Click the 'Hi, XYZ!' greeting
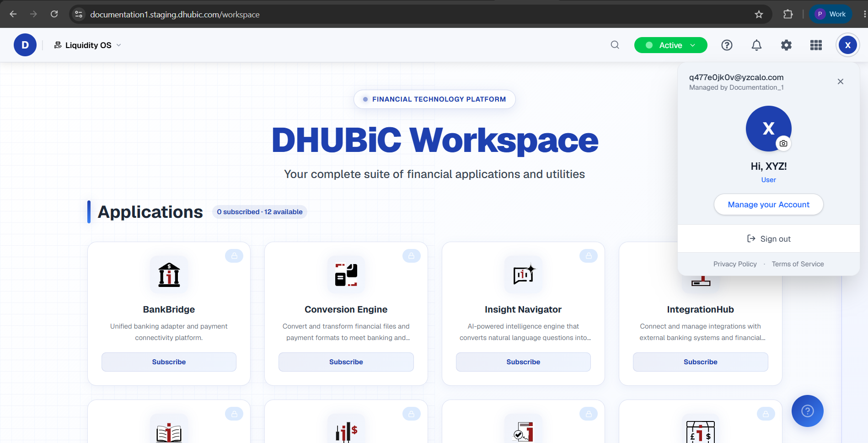Image resolution: width=868 pixels, height=443 pixels. tap(768, 166)
